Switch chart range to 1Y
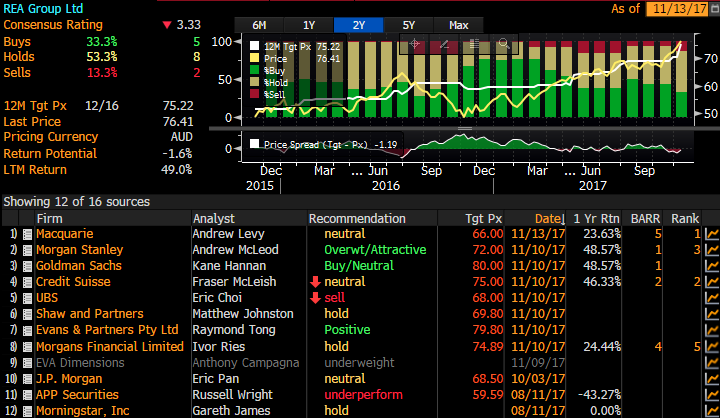This screenshot has height=418, width=720. [x=309, y=25]
